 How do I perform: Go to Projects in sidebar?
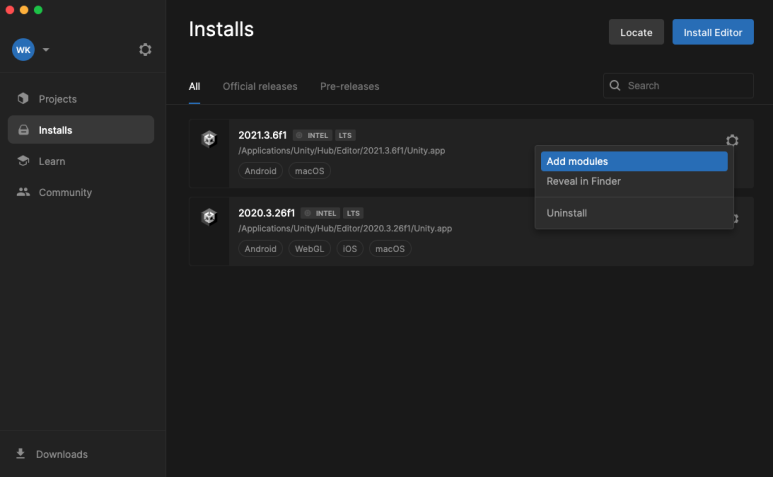click(x=81, y=99)
